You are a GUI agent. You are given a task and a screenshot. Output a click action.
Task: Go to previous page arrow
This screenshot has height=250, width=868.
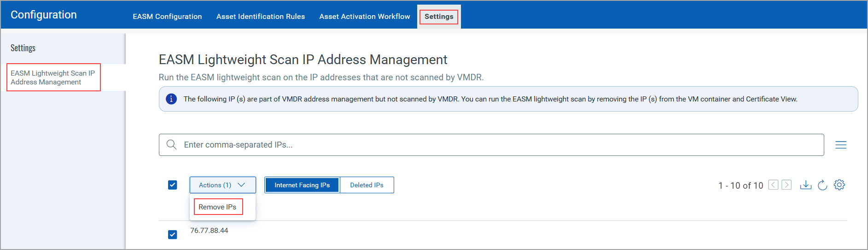tap(774, 185)
